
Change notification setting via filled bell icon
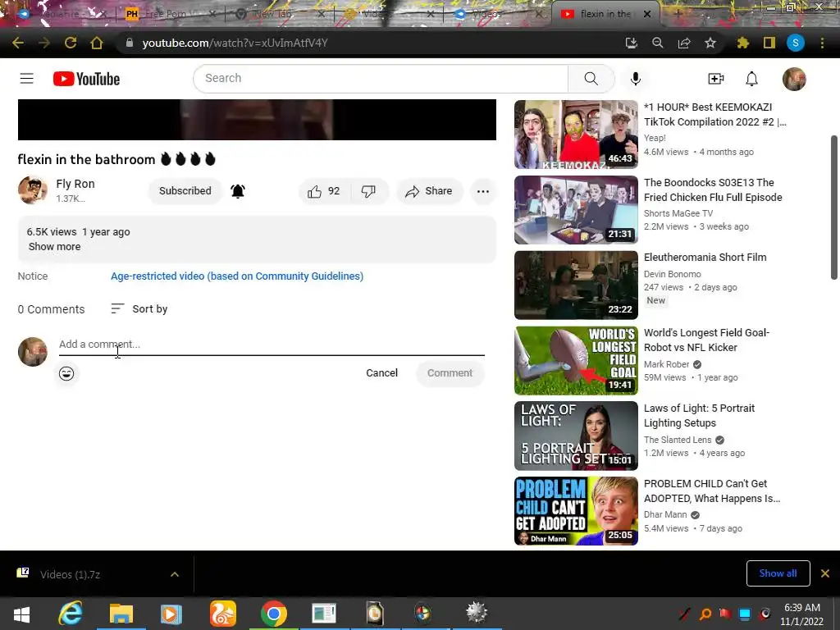(x=238, y=190)
